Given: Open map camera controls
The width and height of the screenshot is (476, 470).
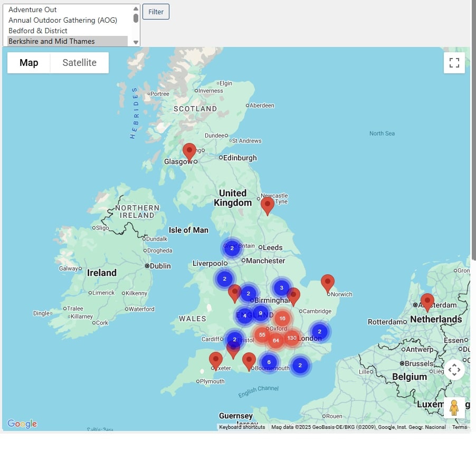Looking at the screenshot, I should tap(454, 370).
